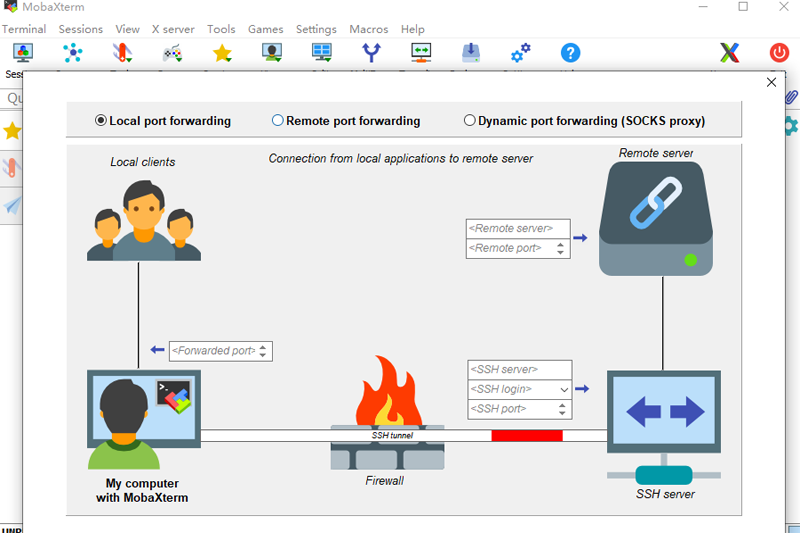Click the X server toolbar icon
This screenshot has height=533, width=800.
click(x=730, y=53)
